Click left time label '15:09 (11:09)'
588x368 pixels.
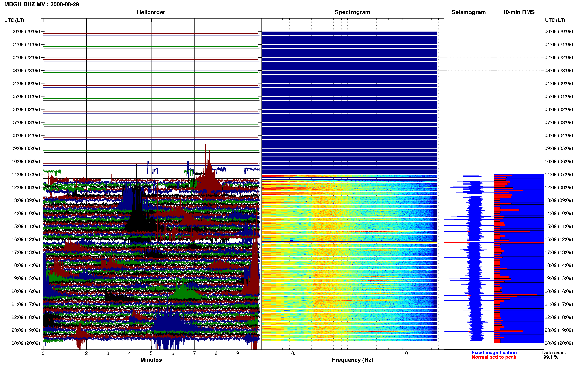[x=26, y=226]
